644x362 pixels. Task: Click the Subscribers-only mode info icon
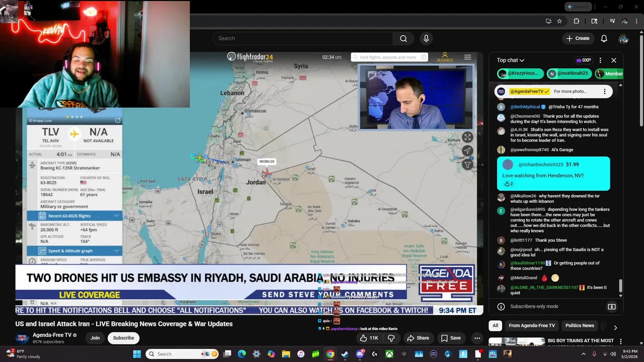[x=501, y=307]
